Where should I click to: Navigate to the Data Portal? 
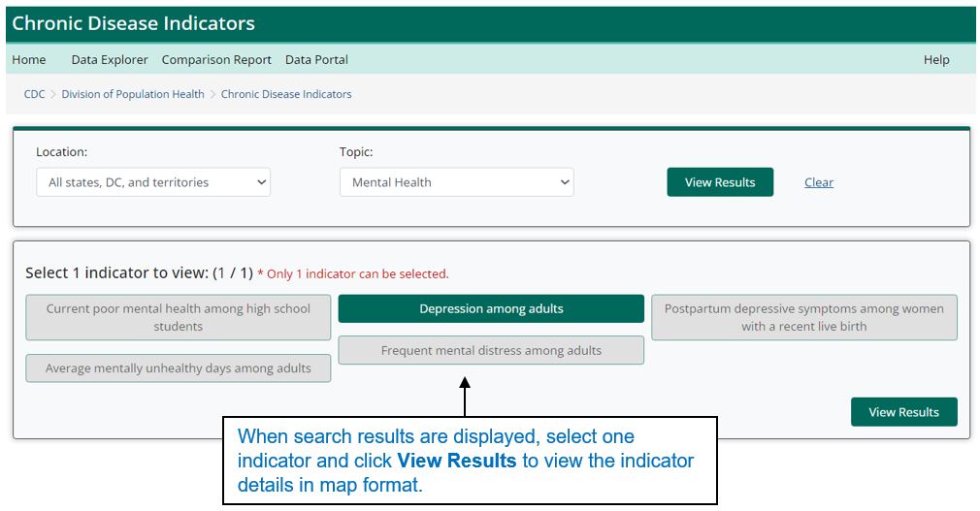point(316,60)
